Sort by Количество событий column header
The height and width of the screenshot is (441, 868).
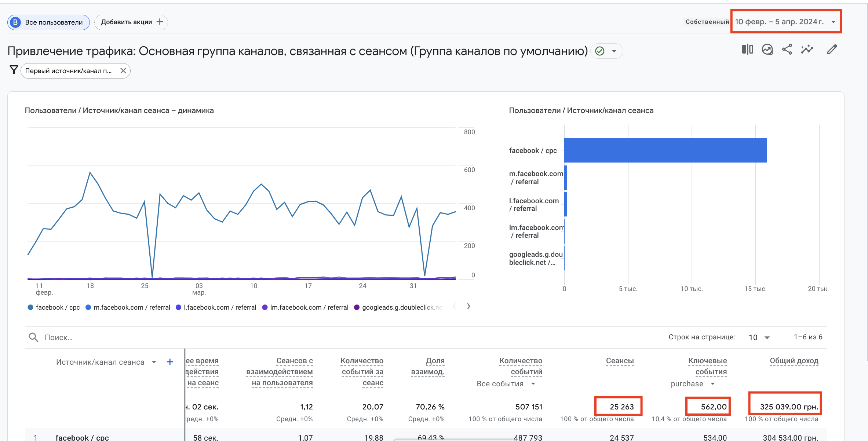coord(521,366)
